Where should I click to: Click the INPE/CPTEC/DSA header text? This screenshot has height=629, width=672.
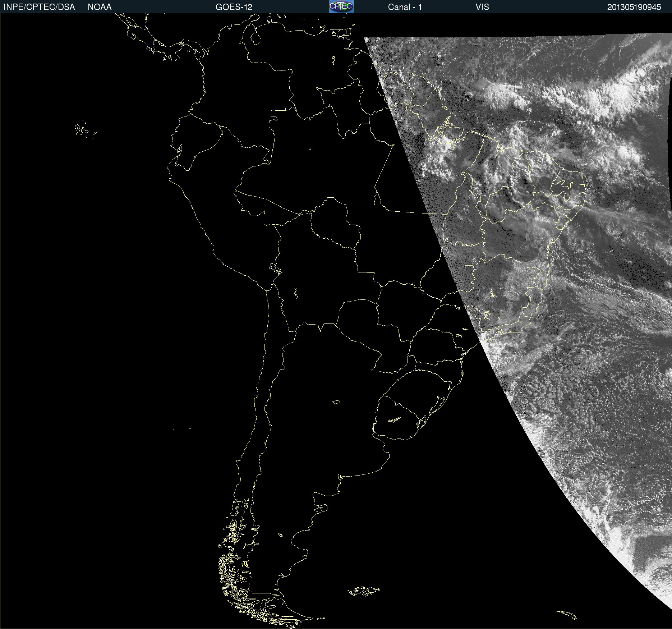[39, 7]
